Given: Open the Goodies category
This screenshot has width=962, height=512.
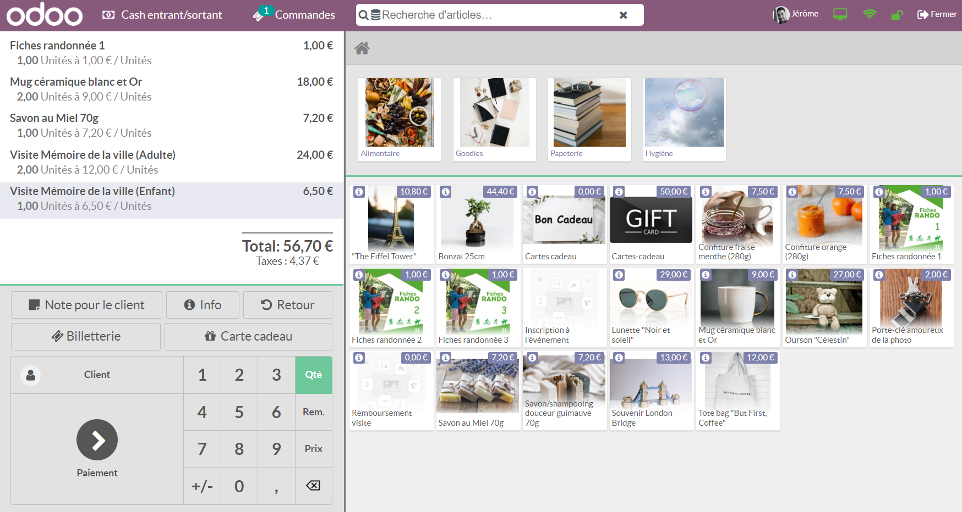Looking at the screenshot, I should click(x=494, y=119).
